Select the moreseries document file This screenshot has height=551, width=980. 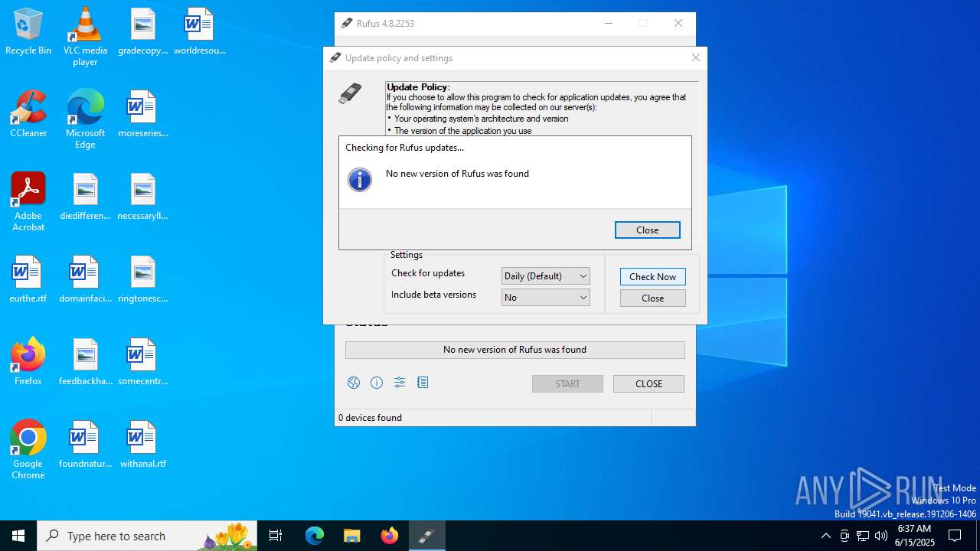coord(142,114)
